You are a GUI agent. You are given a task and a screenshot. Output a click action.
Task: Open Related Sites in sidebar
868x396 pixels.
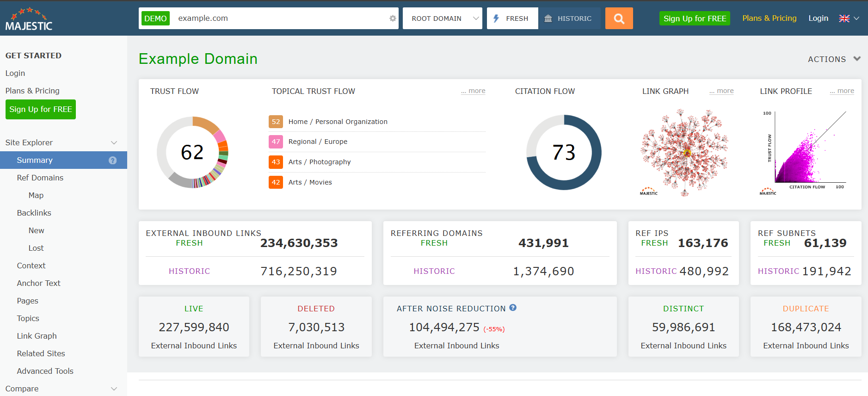click(x=41, y=353)
